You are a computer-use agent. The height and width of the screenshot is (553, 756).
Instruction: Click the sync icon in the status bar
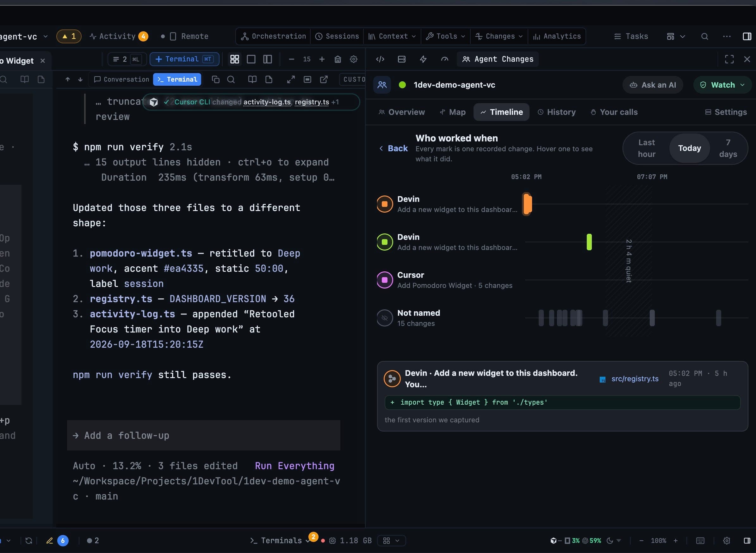tap(29, 541)
